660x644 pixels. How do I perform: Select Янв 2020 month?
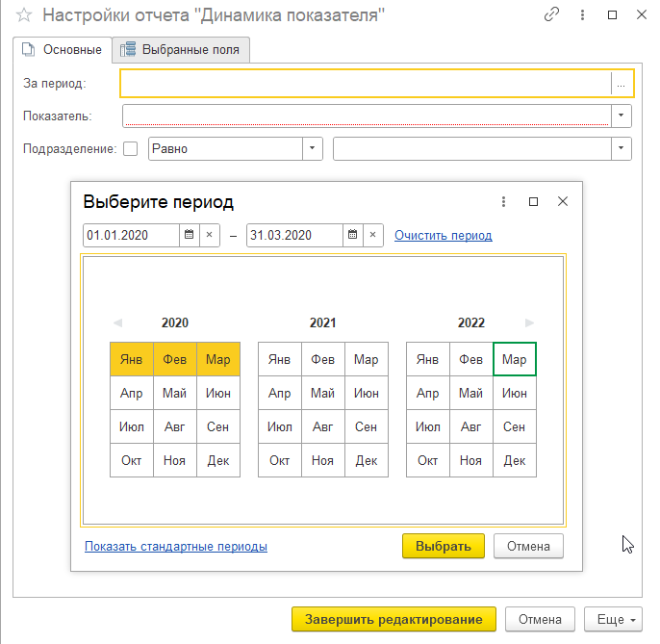[x=131, y=359]
